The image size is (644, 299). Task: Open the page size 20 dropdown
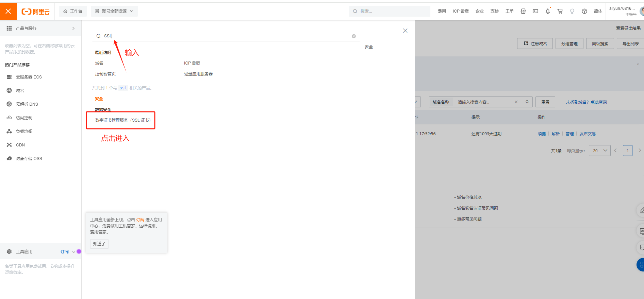tap(600, 151)
